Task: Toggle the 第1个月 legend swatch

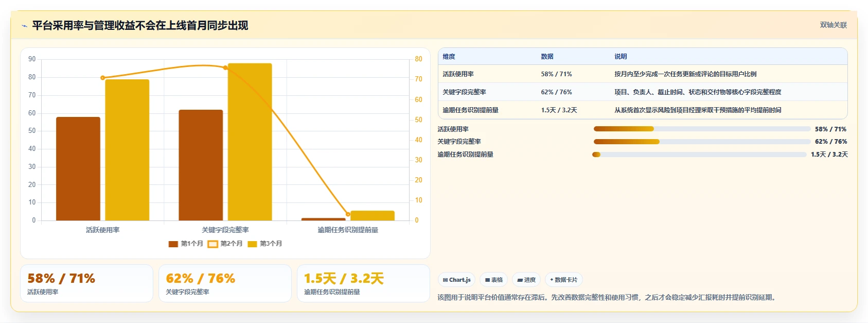Action: coord(173,244)
